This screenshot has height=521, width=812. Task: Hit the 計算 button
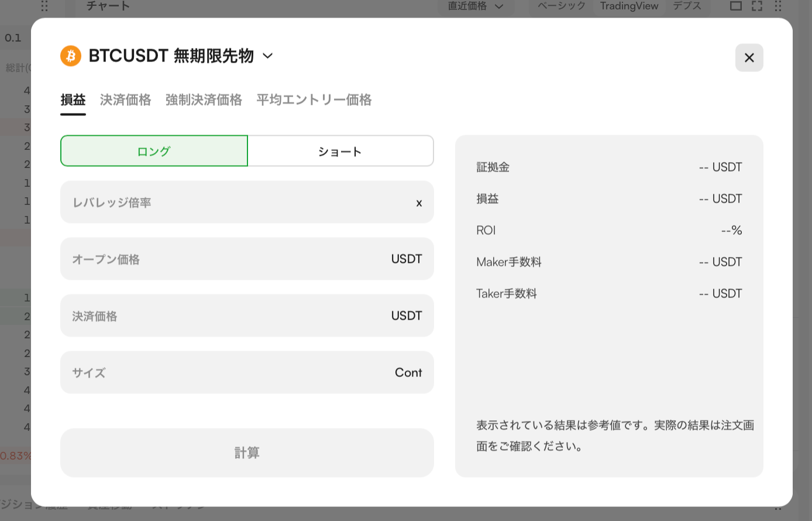point(247,453)
